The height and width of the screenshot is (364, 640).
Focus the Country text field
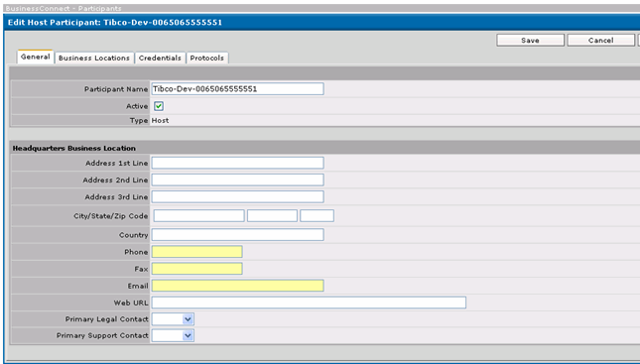tap(237, 235)
